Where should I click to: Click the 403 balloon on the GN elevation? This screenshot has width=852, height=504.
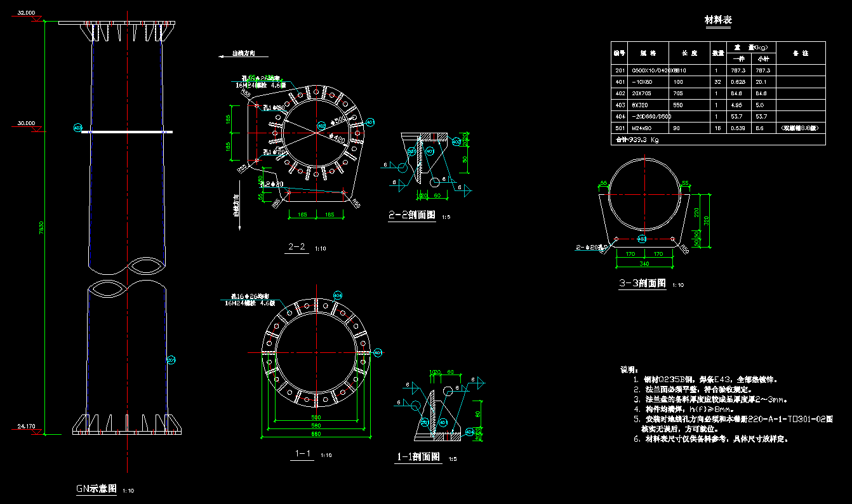tap(78, 128)
